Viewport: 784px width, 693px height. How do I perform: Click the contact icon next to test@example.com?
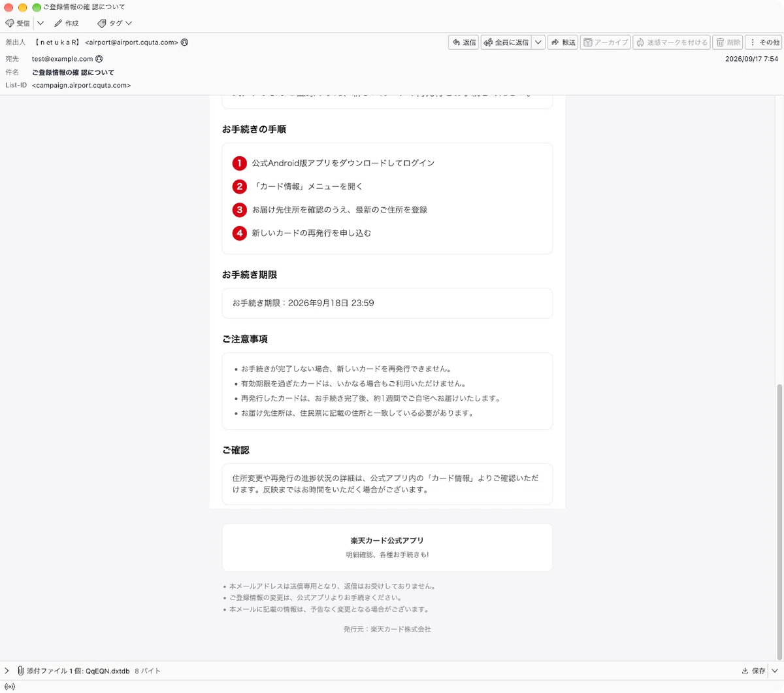tap(99, 59)
